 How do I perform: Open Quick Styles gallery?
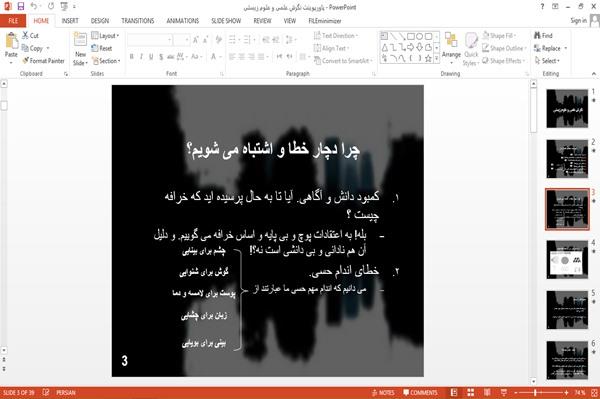471,49
